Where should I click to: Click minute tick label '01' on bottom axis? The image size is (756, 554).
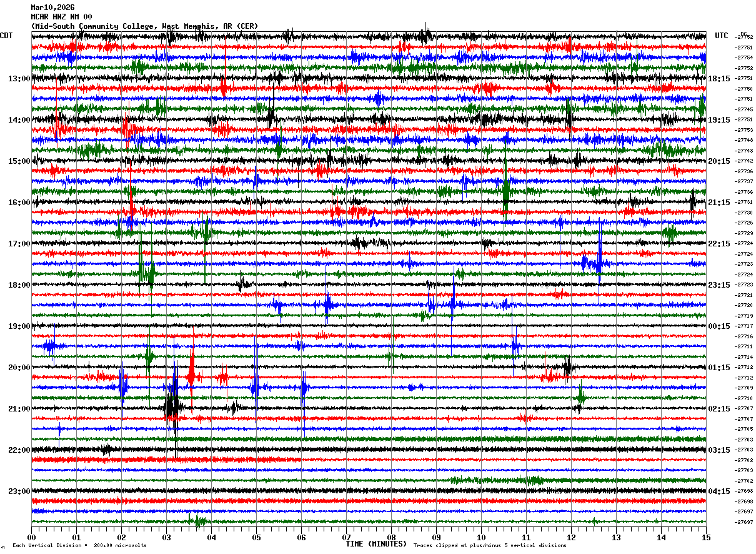pos(76,537)
